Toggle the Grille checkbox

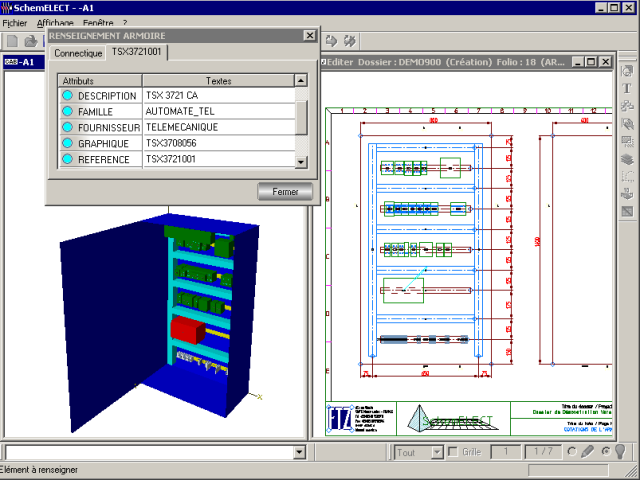coord(453,452)
